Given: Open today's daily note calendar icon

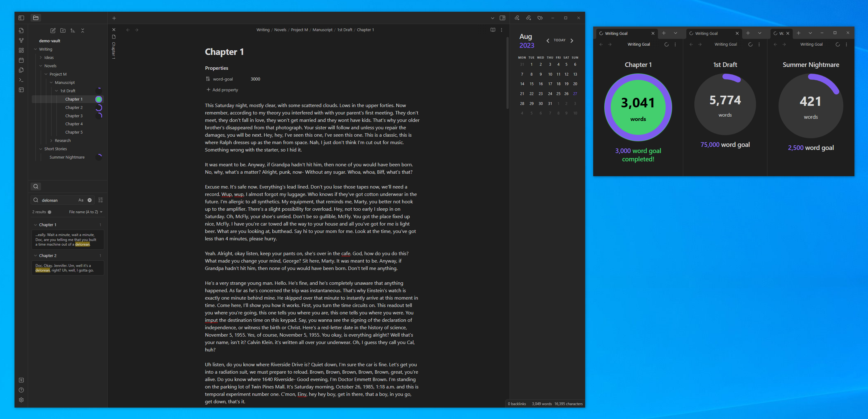Looking at the screenshot, I should click(21, 60).
